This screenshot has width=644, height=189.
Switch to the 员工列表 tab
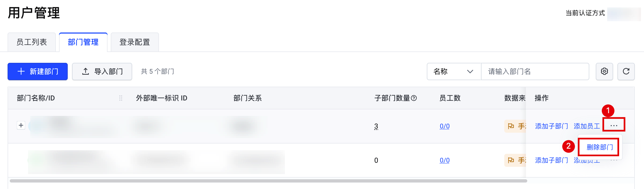tap(32, 42)
